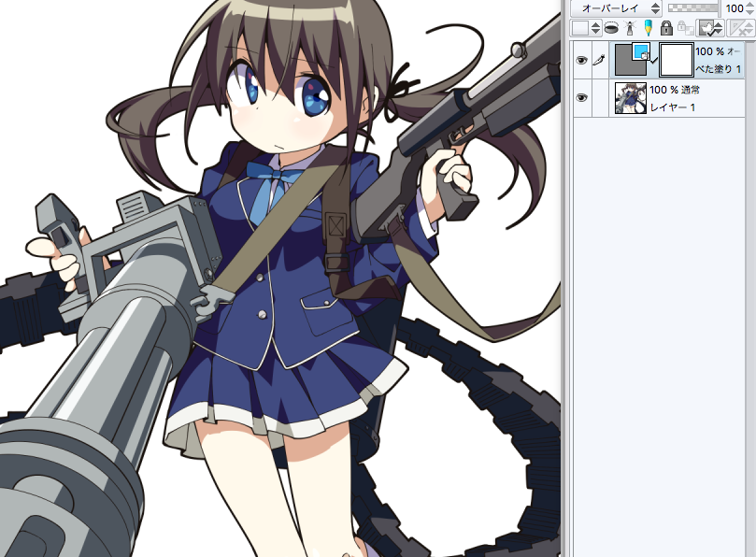
Task: Click the white layer mask thumbnail
Action: tap(676, 59)
